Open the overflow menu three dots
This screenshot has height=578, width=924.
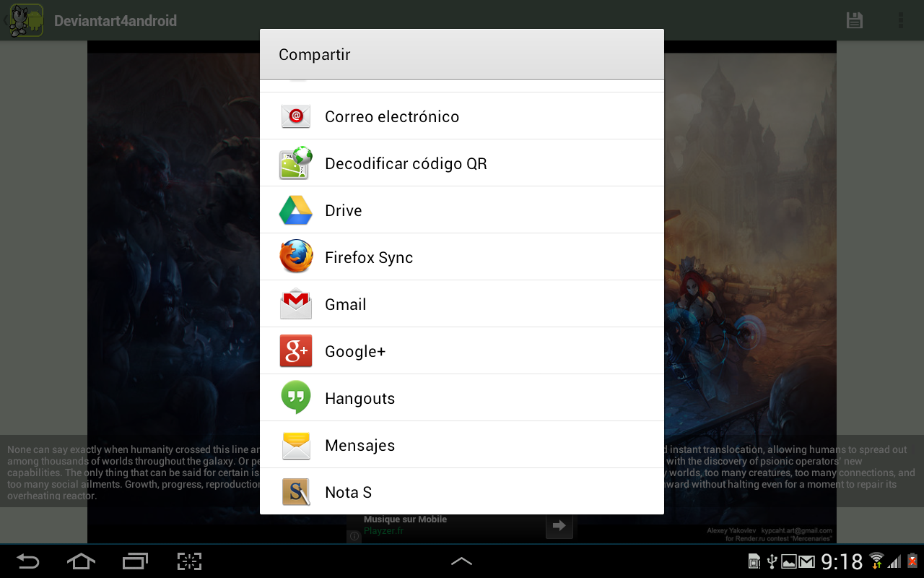[x=901, y=20]
